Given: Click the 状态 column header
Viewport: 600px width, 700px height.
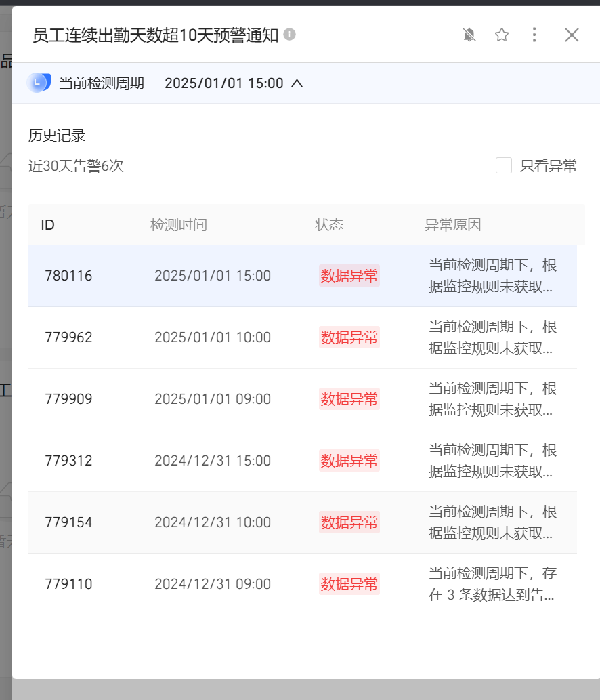Looking at the screenshot, I should 329,224.
